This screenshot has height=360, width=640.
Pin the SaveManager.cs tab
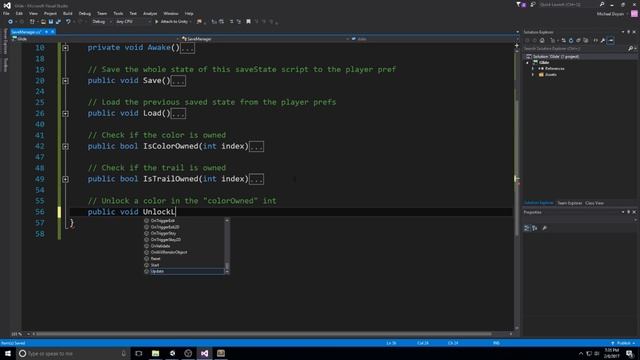tap(47, 32)
